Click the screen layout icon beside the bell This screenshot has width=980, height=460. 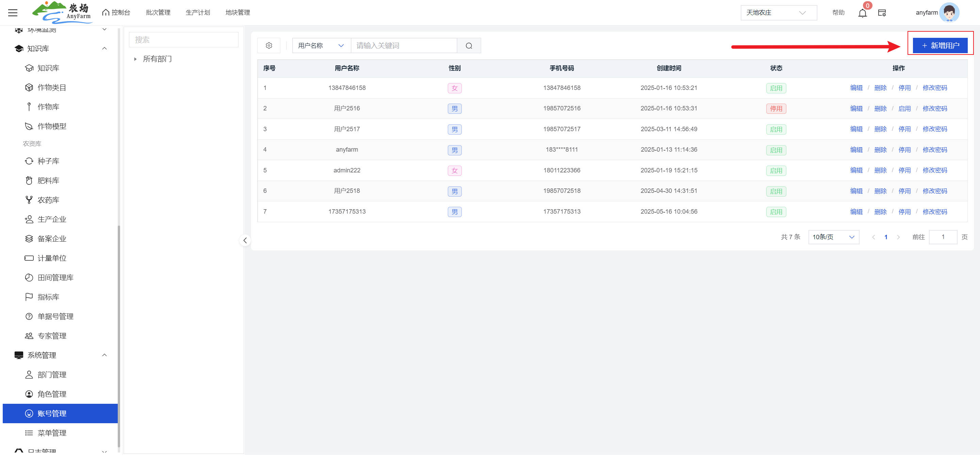(x=882, y=13)
